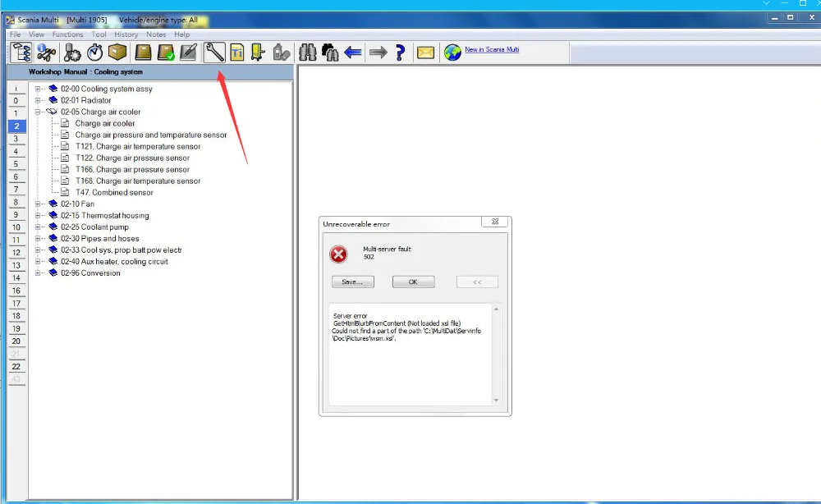The image size is (821, 504).
Task: Click the cardboard box package icon
Action: coord(117,53)
